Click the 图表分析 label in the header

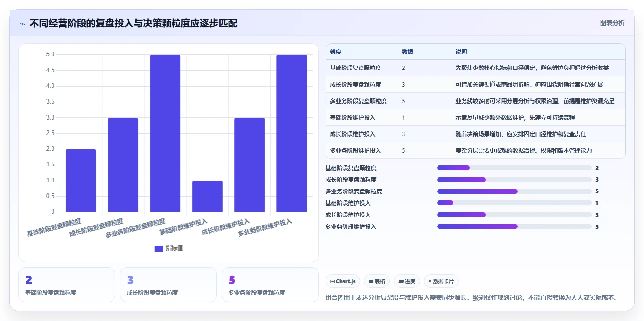click(x=612, y=23)
